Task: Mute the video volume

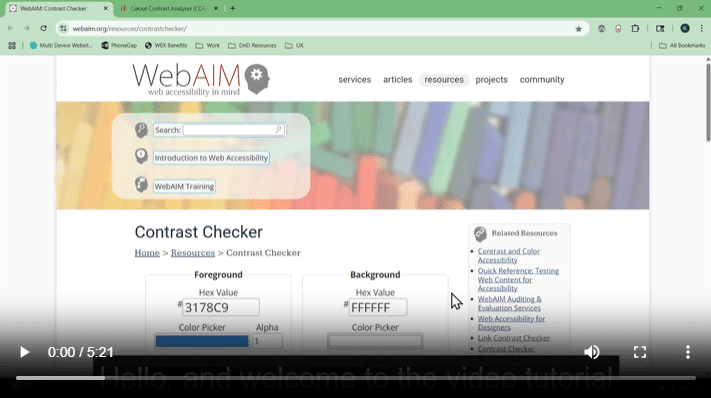Action: point(592,352)
